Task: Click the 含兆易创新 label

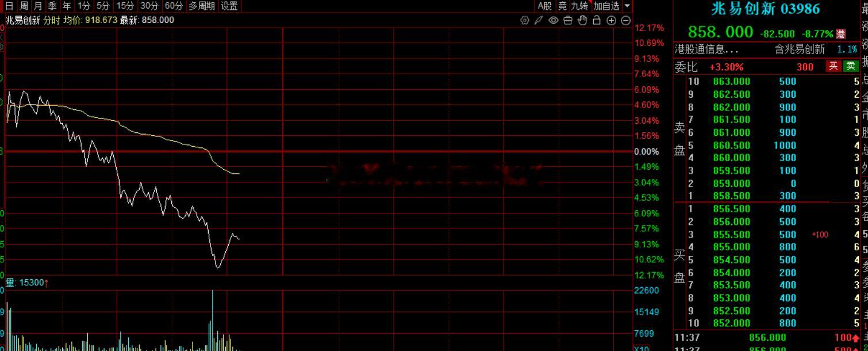Action: click(x=800, y=49)
